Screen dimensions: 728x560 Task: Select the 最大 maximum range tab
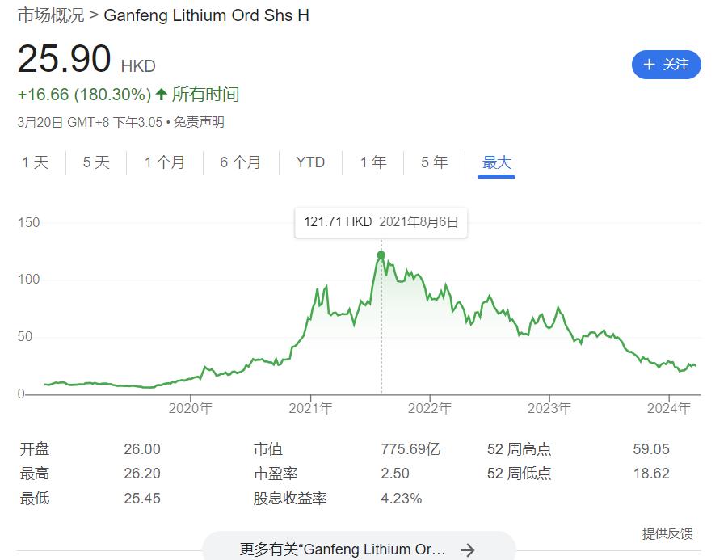[496, 162]
